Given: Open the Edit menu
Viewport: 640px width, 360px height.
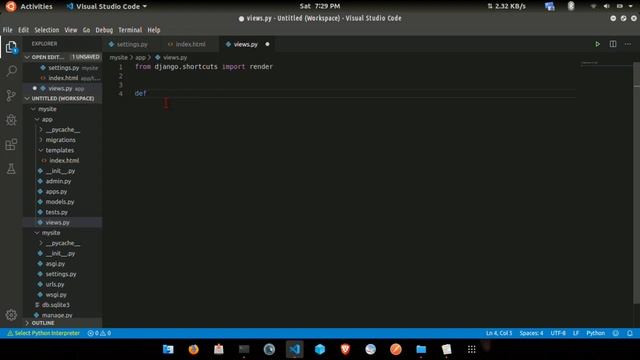Looking at the screenshot, I should click(x=23, y=30).
